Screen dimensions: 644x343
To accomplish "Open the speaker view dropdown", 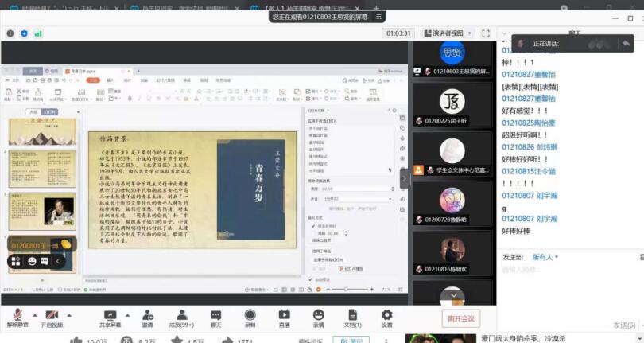I will [448, 33].
